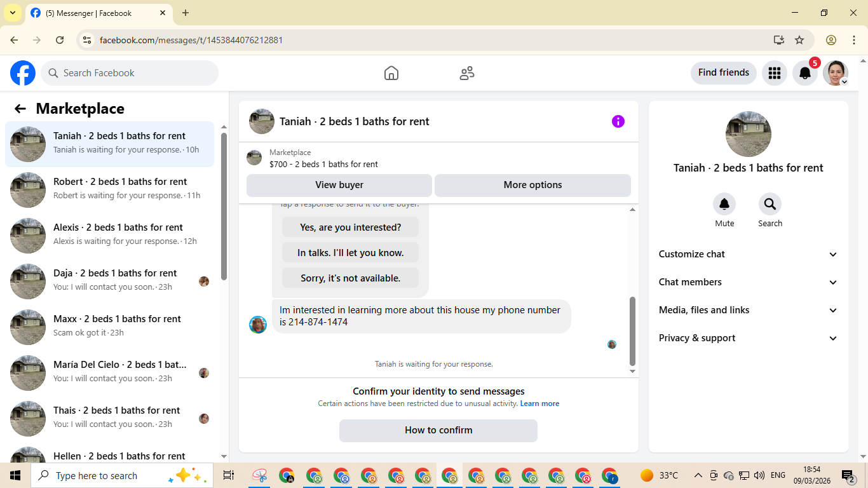This screenshot has height=488, width=868.
Task: Open the Home feed icon
Action: click(391, 73)
